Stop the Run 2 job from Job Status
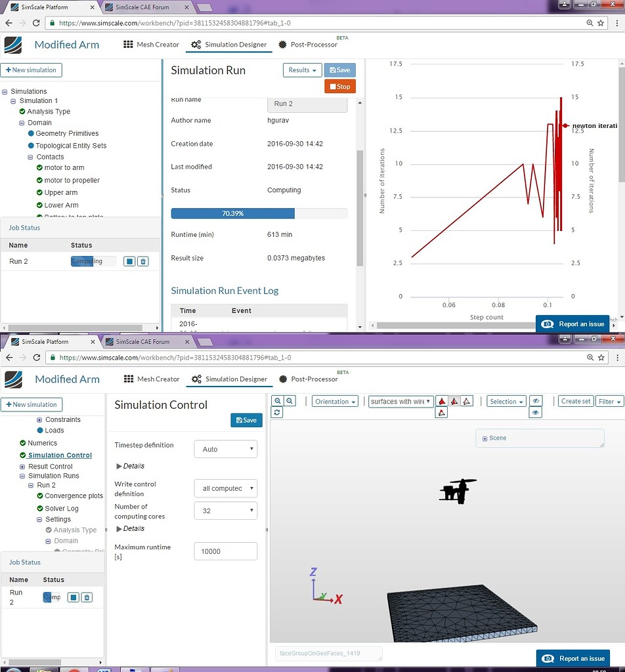The image size is (625, 672). tap(129, 261)
